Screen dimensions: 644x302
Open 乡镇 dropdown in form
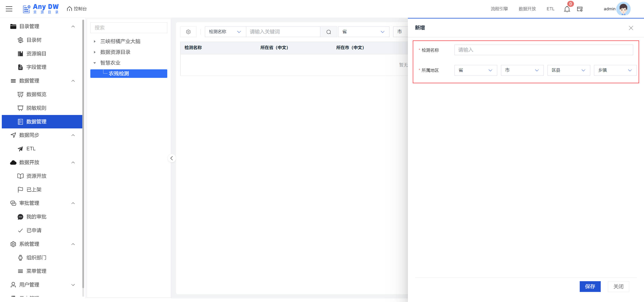(615, 70)
